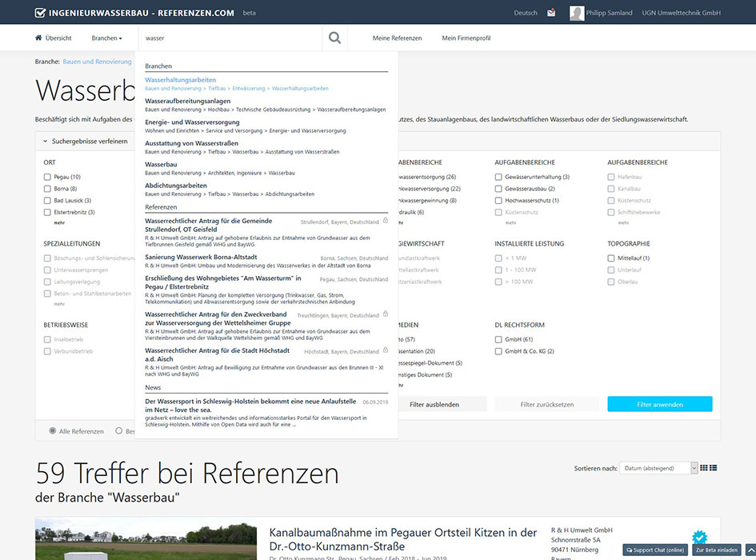The image size is (756, 560).
Task: Open the Mein Firmenprofil menu item
Action: [466, 37]
